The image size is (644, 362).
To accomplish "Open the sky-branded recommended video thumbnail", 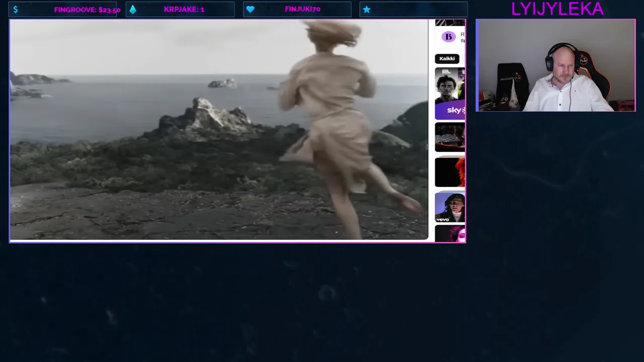I will [x=450, y=94].
